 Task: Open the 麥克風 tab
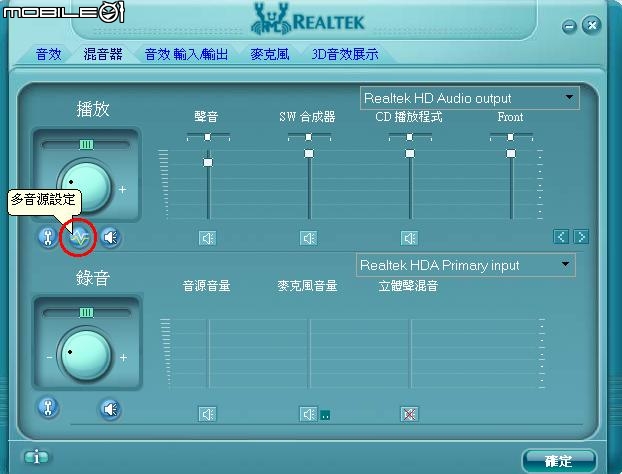coord(270,54)
